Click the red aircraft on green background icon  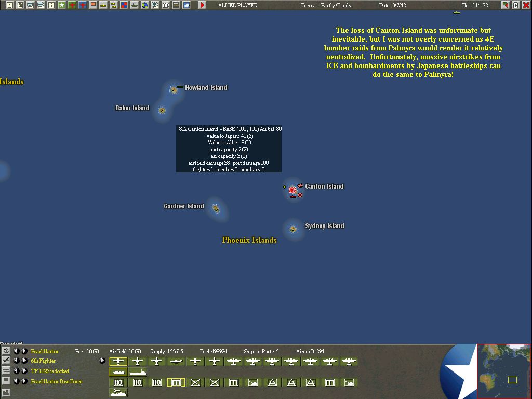(x=72, y=5)
